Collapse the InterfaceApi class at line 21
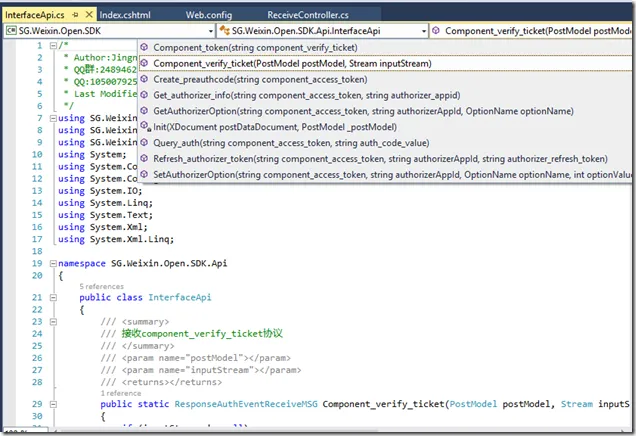Viewport: 636px width, 436px height. pyautogui.click(x=53, y=298)
